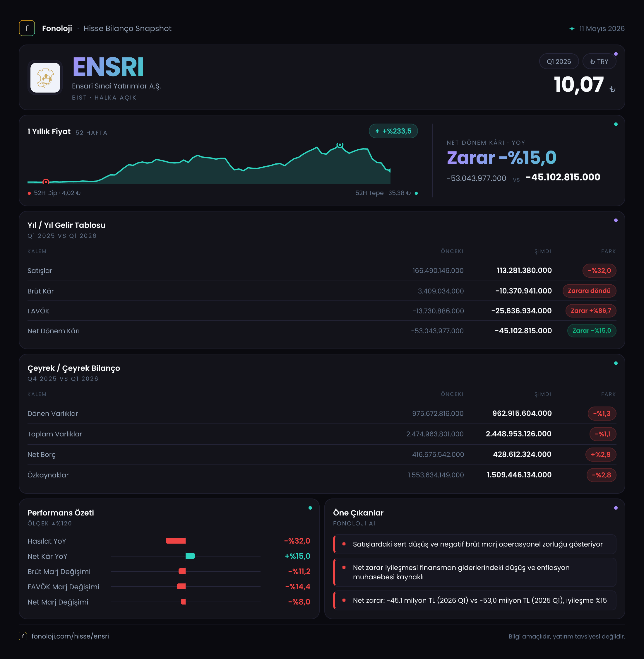Click the Net Borç row label
Screen dimensions: 644x659
tap(42, 455)
